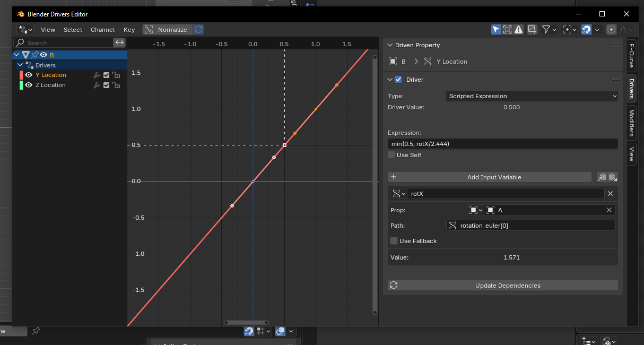The width and height of the screenshot is (644, 345).
Task: Paste driver variables with clipboard icon
Action: [x=613, y=177]
